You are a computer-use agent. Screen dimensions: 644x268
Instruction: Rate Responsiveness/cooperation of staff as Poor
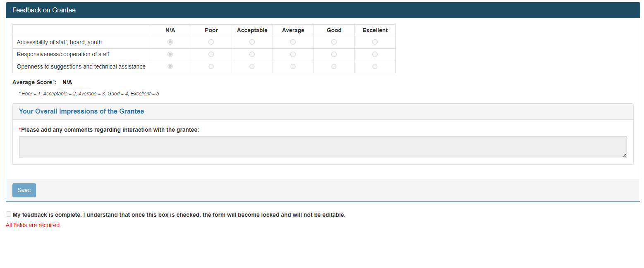pos(211,55)
